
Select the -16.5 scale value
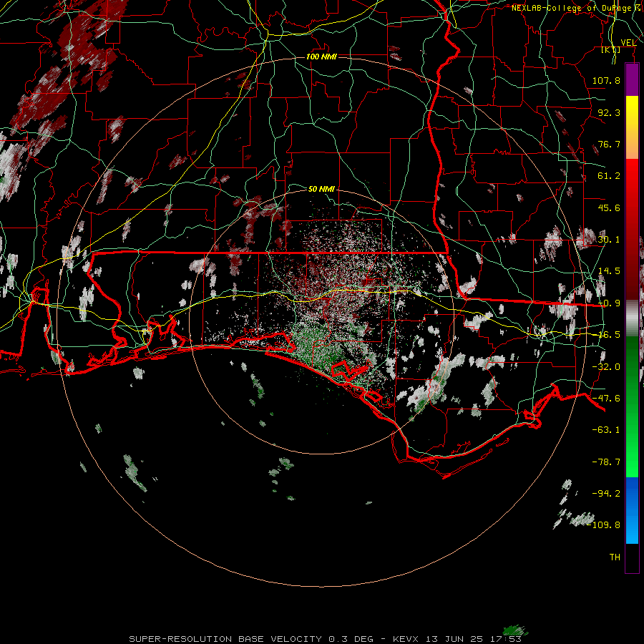609,335
